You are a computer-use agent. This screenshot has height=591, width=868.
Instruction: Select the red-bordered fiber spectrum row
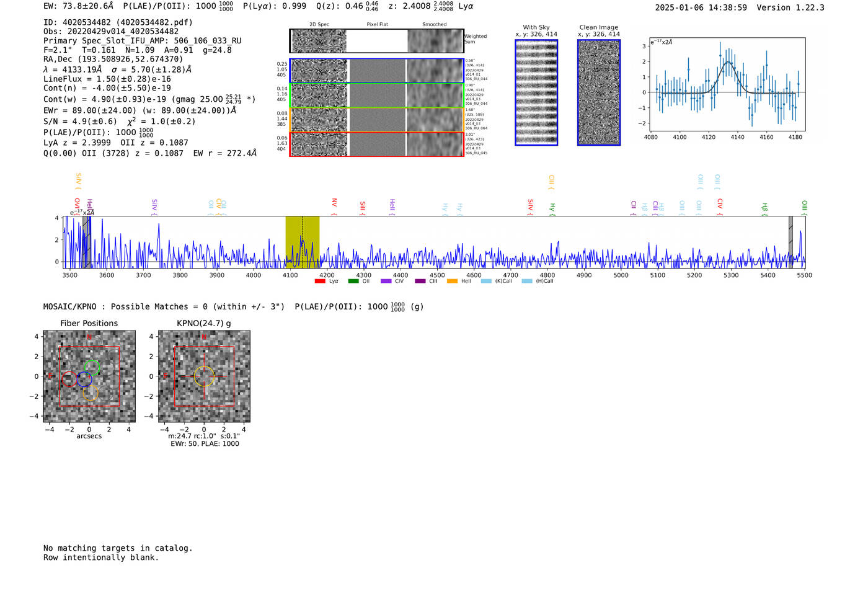tap(377, 144)
